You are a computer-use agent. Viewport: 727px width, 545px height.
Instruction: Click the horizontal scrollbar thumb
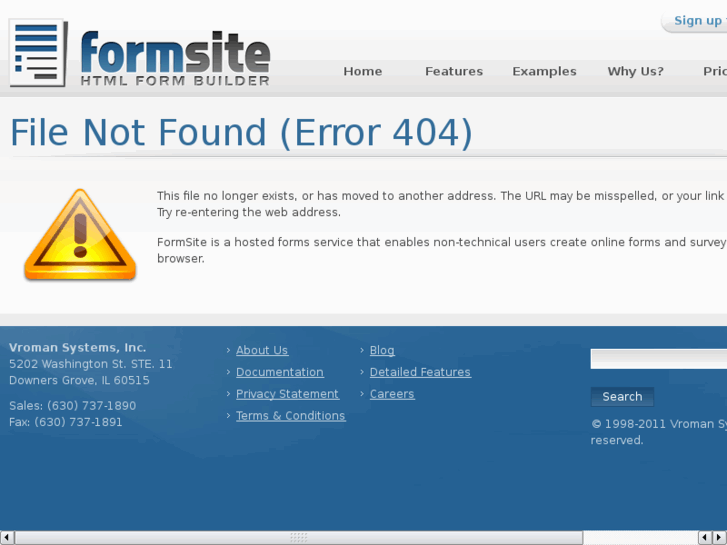point(299,538)
